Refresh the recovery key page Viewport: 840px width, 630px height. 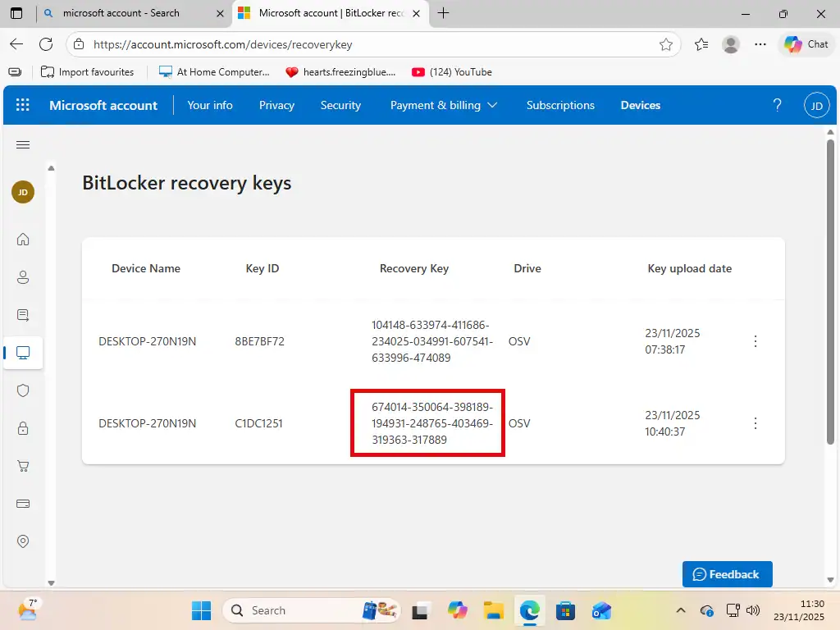(x=46, y=44)
